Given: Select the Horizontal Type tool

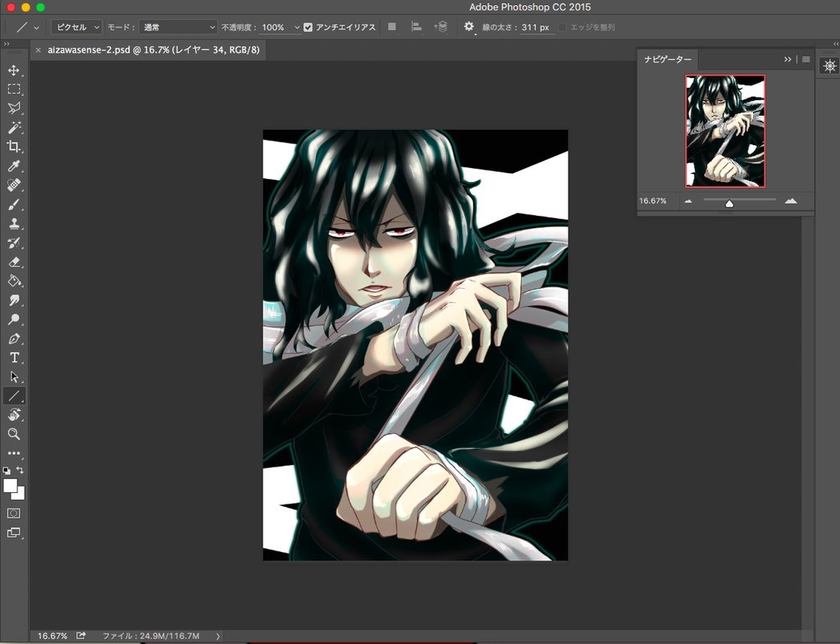Looking at the screenshot, I should pos(14,358).
